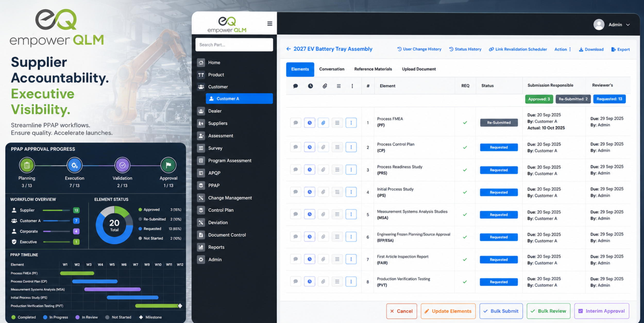Click the Search Part input field
644x323 pixels.
pos(234,45)
